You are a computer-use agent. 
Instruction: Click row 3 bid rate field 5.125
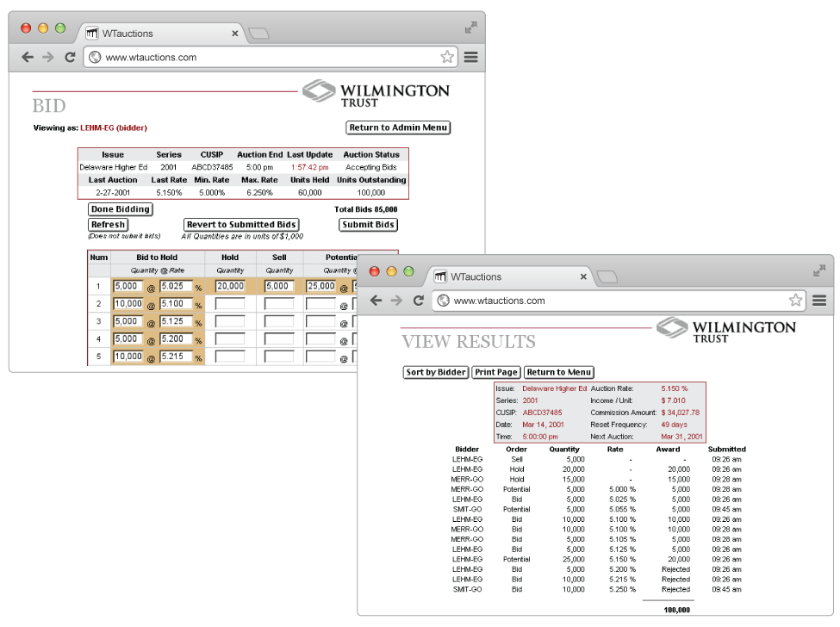click(x=176, y=322)
